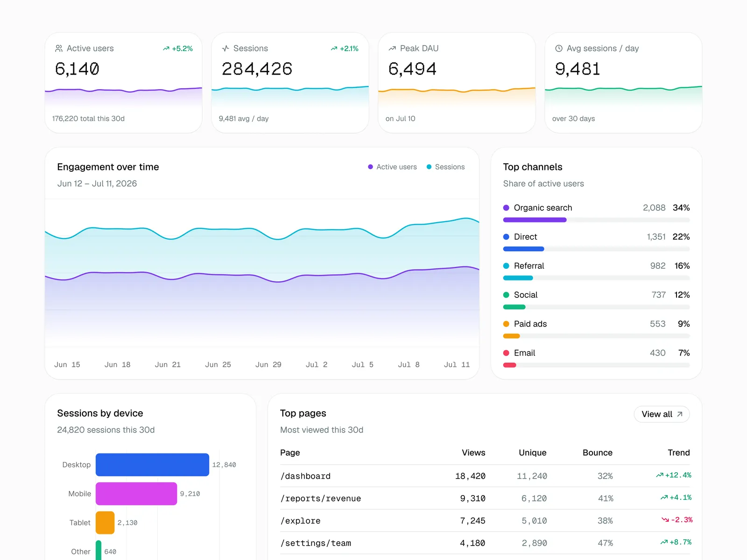Click the Direct channel blue dot
Image resolution: width=747 pixels, height=560 pixels.
[x=506, y=237]
